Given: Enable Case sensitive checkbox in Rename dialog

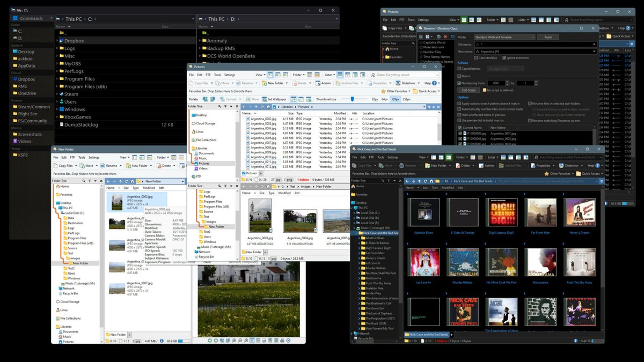Looking at the screenshot, I should [476, 58].
